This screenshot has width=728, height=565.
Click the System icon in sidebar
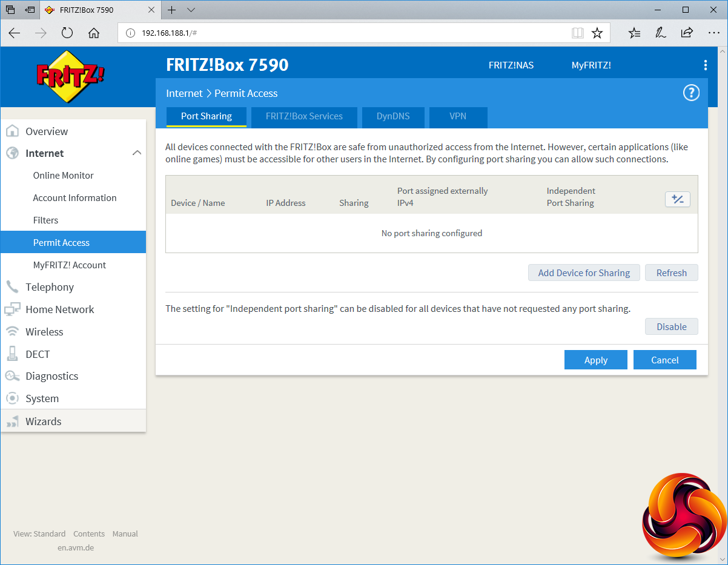[x=12, y=398]
